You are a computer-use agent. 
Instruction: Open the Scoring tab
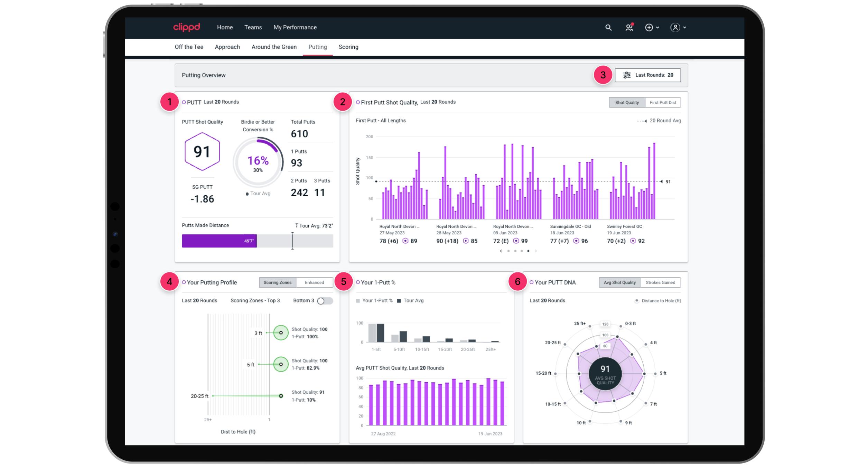[348, 47]
